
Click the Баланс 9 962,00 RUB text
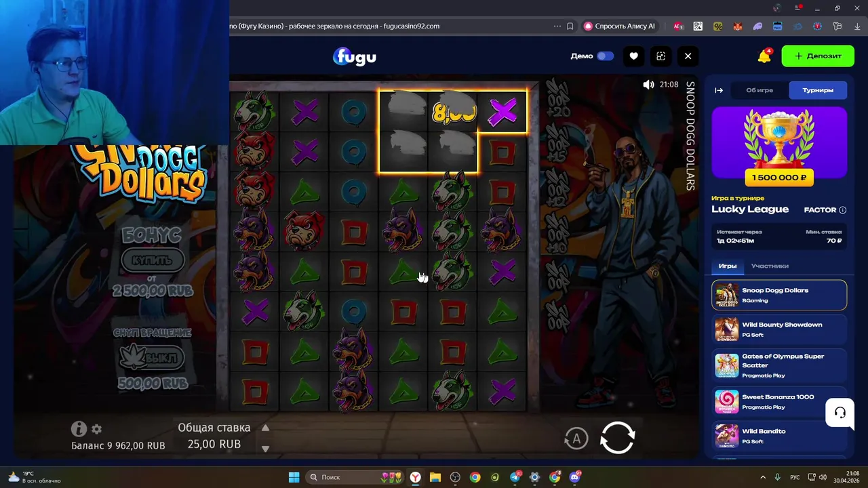118,446
